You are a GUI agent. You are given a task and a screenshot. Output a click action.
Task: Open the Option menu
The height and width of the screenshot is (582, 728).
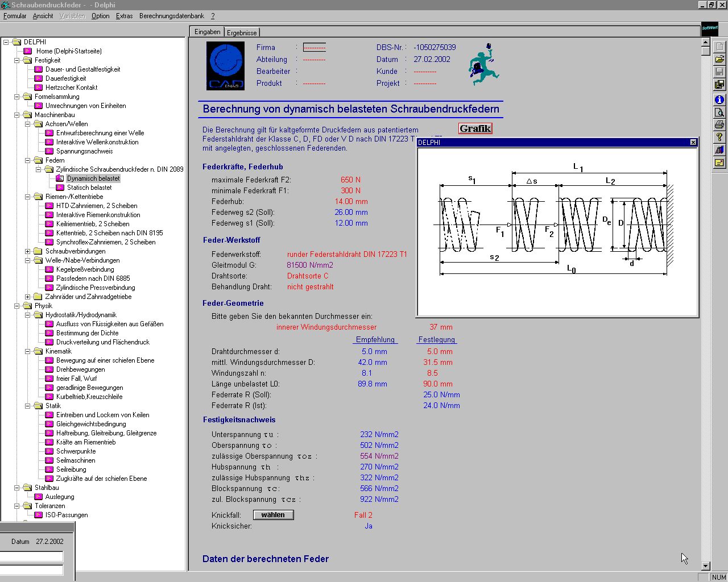(x=100, y=16)
